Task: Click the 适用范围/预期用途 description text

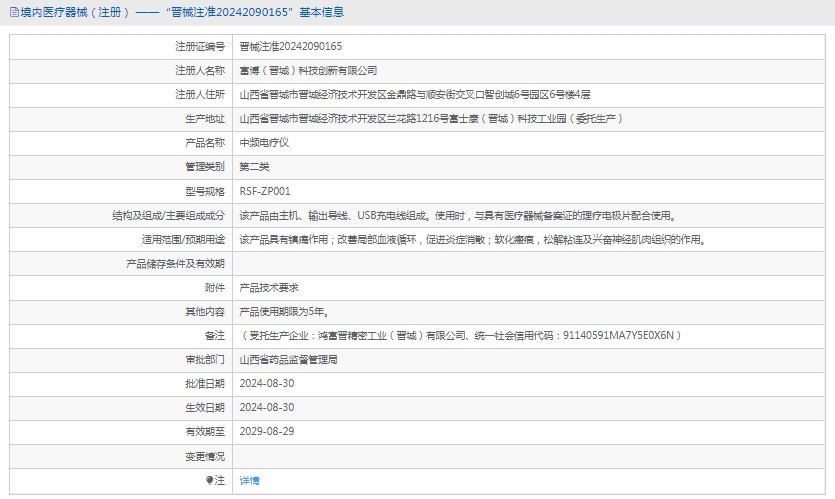Action: (x=473, y=239)
